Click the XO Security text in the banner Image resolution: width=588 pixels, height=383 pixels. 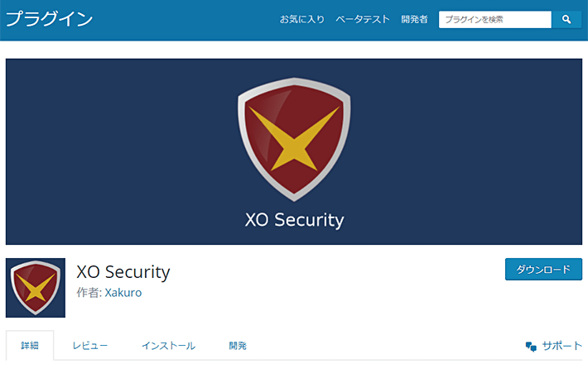click(294, 220)
